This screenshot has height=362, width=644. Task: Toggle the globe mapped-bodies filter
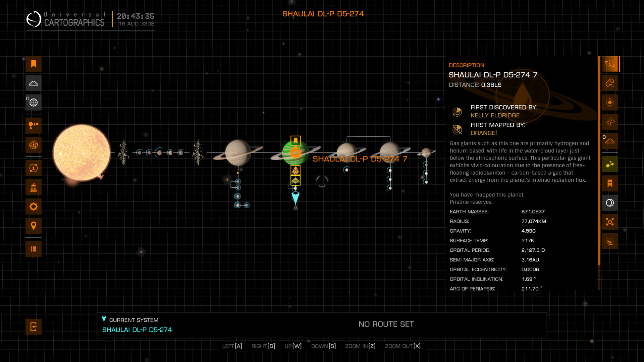[x=34, y=102]
